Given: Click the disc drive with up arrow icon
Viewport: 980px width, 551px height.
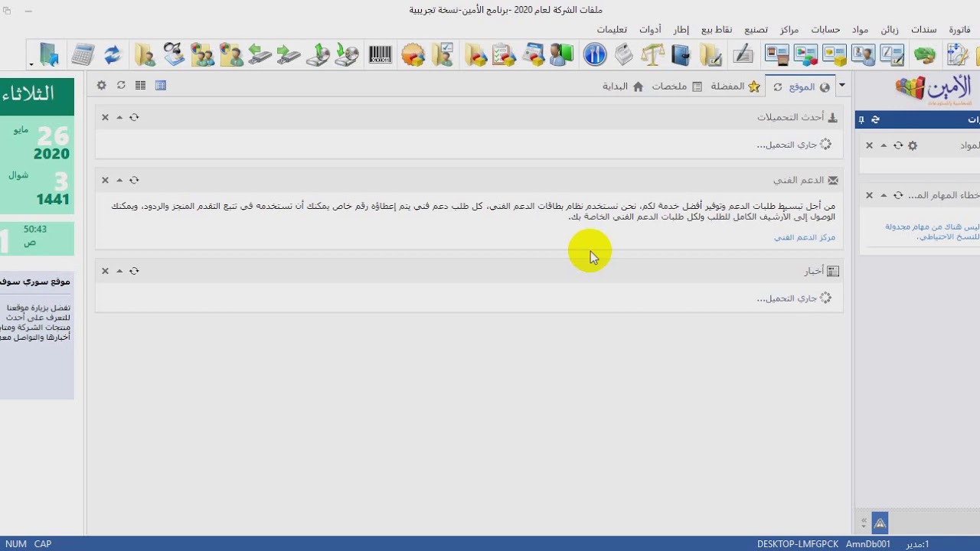Looking at the screenshot, I should tap(318, 55).
